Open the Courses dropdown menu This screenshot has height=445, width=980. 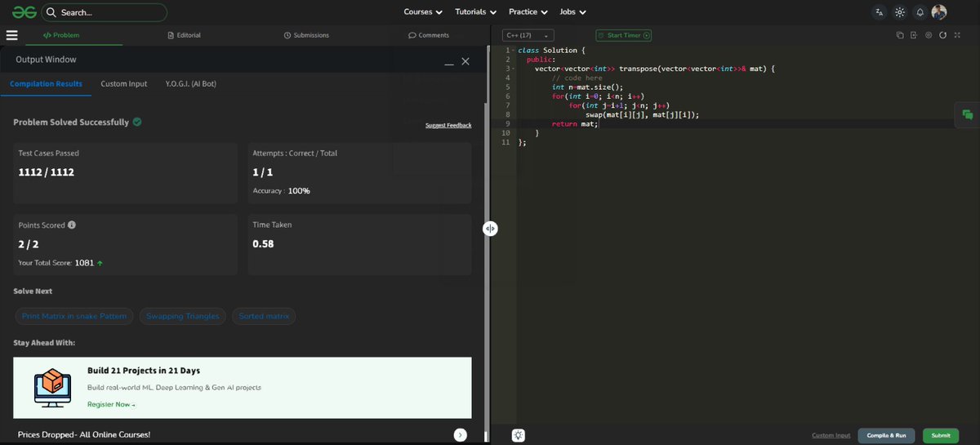[423, 12]
